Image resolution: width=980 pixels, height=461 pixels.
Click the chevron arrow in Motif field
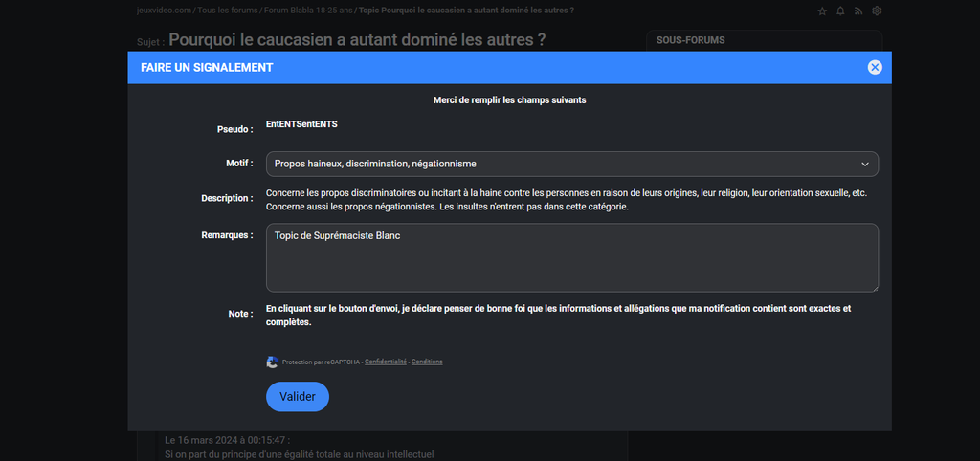pos(864,165)
